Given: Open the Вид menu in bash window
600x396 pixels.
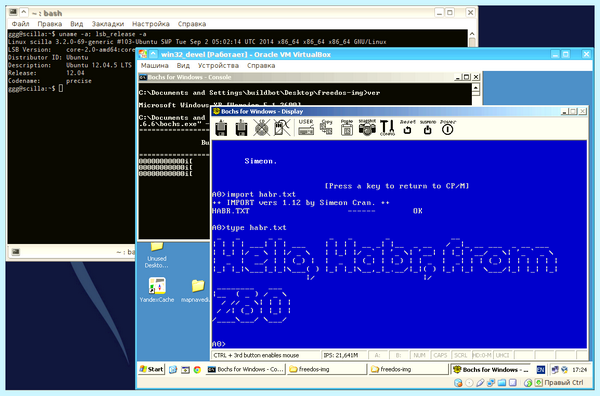Looking at the screenshot, I should tap(77, 24).
